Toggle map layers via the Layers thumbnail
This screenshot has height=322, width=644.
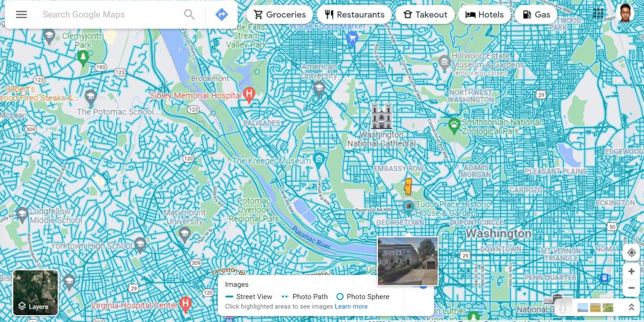point(35,292)
